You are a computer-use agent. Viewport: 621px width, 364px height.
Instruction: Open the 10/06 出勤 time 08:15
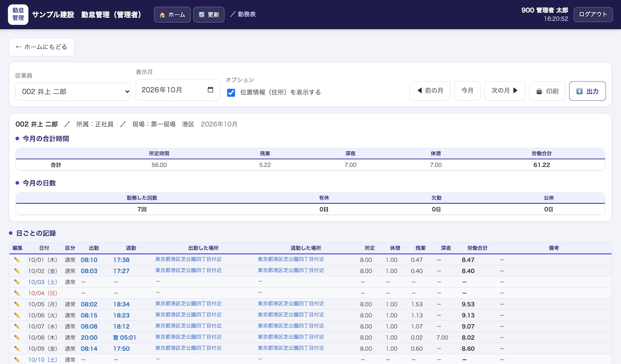click(x=89, y=315)
